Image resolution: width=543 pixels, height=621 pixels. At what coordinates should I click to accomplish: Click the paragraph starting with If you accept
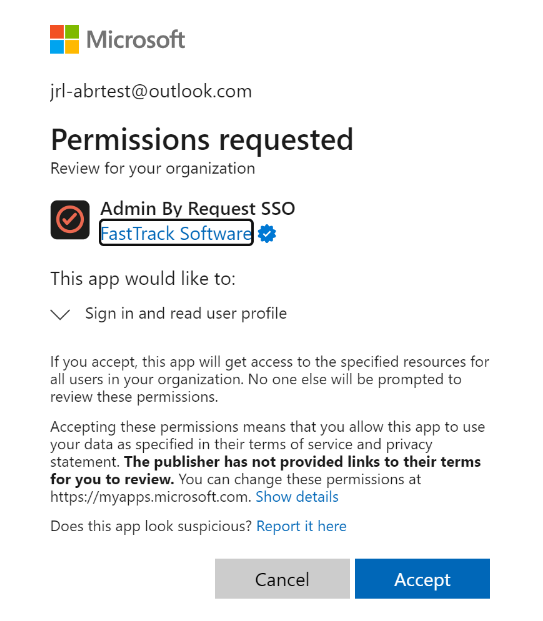tap(269, 379)
